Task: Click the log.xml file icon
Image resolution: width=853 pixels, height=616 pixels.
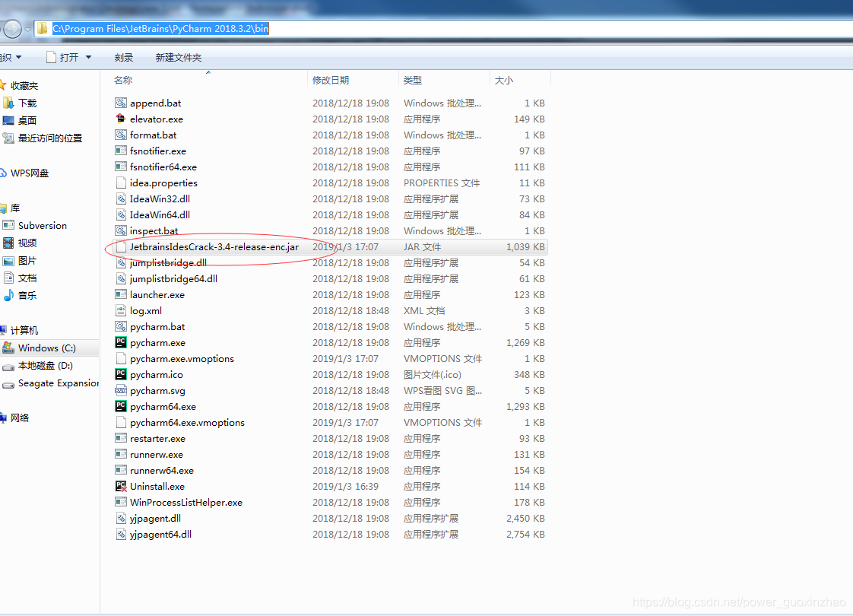Action: pyautogui.click(x=121, y=311)
